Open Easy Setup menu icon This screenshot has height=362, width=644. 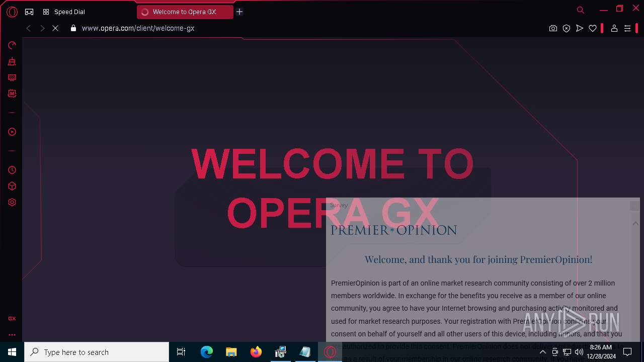click(x=627, y=29)
